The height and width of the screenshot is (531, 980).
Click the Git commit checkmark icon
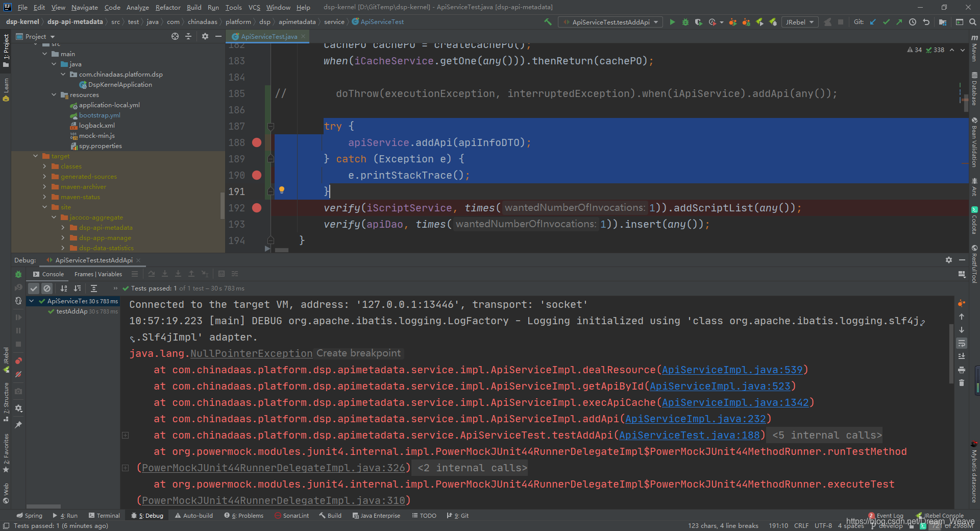886,22
